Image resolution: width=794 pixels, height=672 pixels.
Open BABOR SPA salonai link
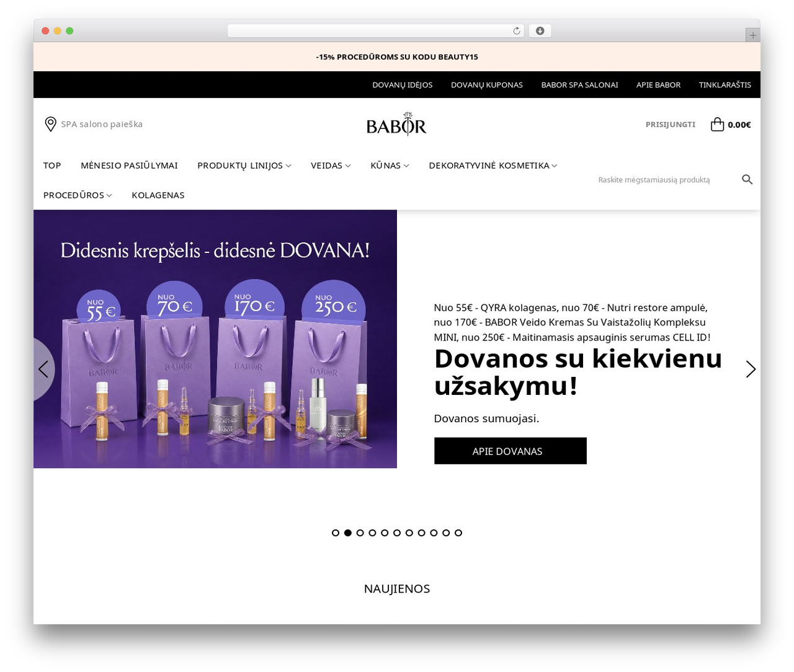click(579, 85)
